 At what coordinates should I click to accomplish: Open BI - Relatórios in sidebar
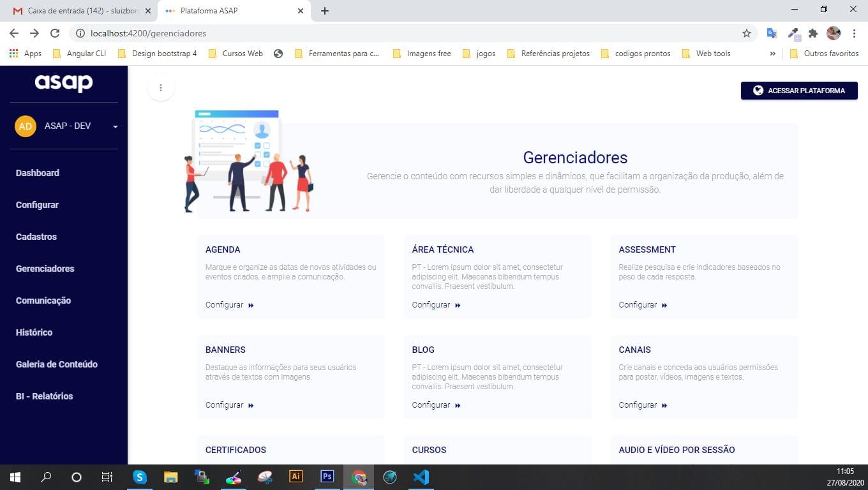tap(45, 396)
